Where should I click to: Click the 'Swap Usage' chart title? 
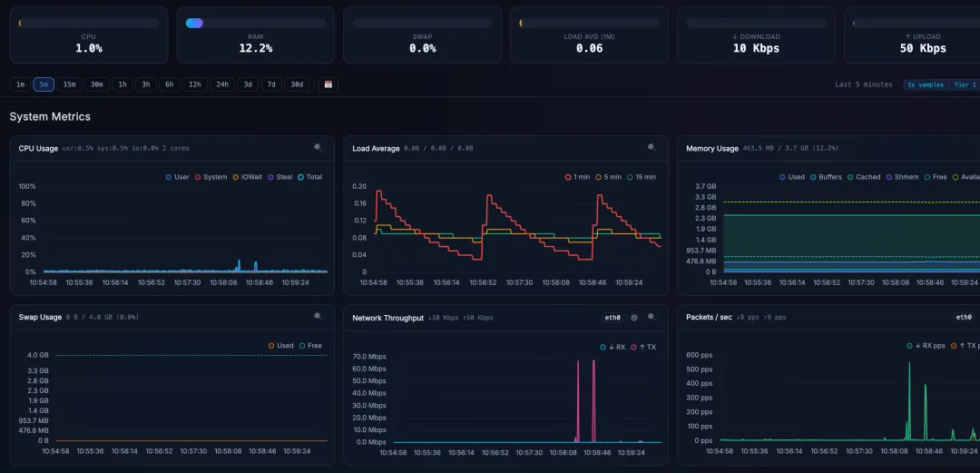click(x=40, y=317)
